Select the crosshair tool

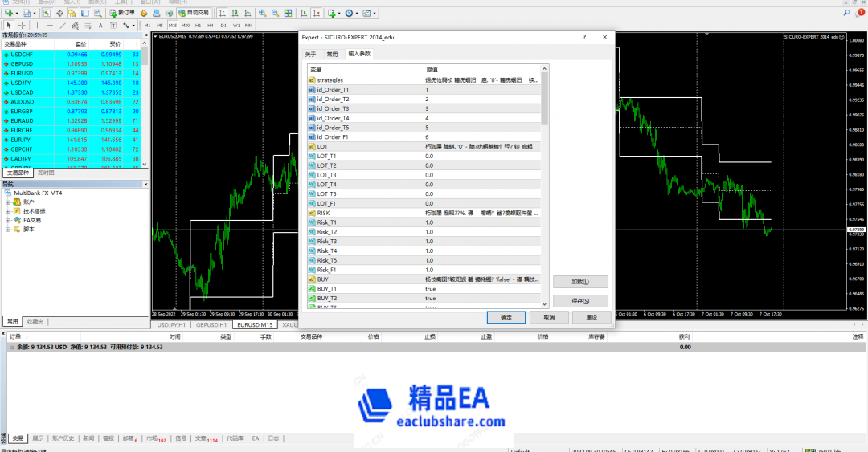pos(23,26)
